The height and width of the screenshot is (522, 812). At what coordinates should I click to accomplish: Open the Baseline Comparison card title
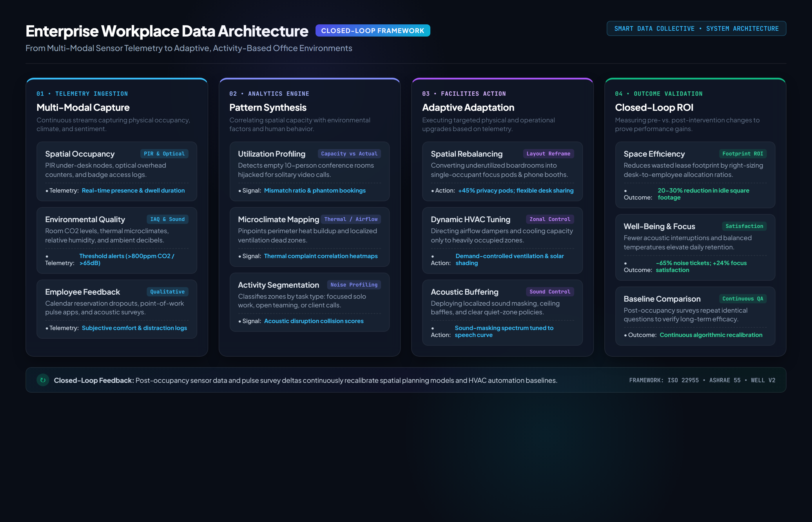coord(662,299)
